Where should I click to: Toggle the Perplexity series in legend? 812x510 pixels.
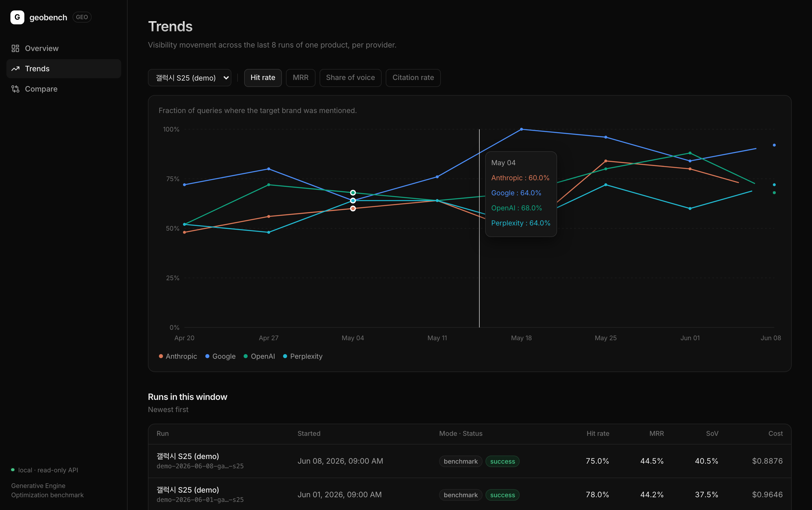click(302, 356)
